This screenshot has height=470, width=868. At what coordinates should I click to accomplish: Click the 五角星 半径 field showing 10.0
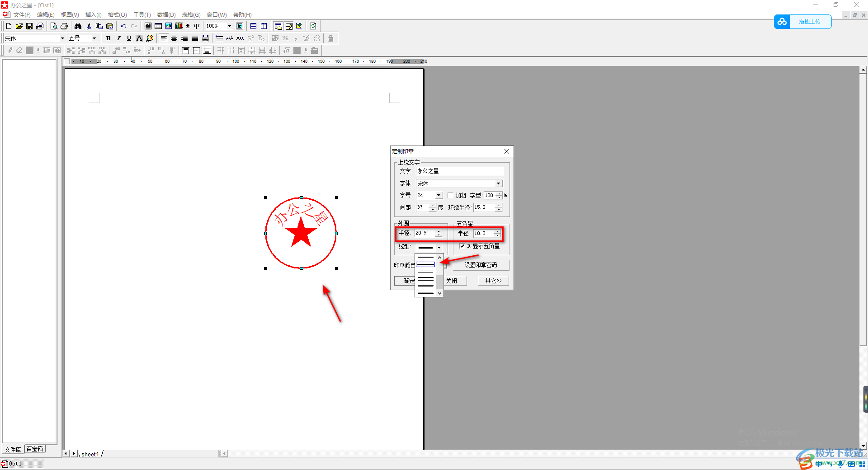click(484, 233)
